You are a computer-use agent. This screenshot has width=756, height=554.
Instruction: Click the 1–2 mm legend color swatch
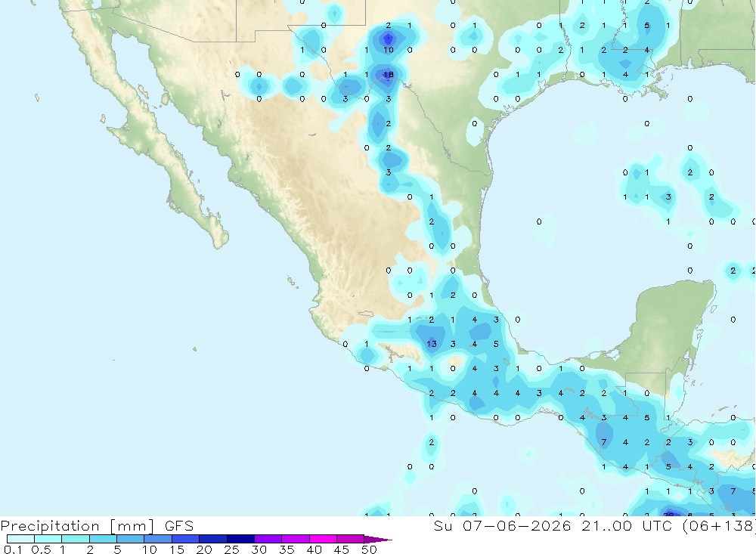click(76, 539)
